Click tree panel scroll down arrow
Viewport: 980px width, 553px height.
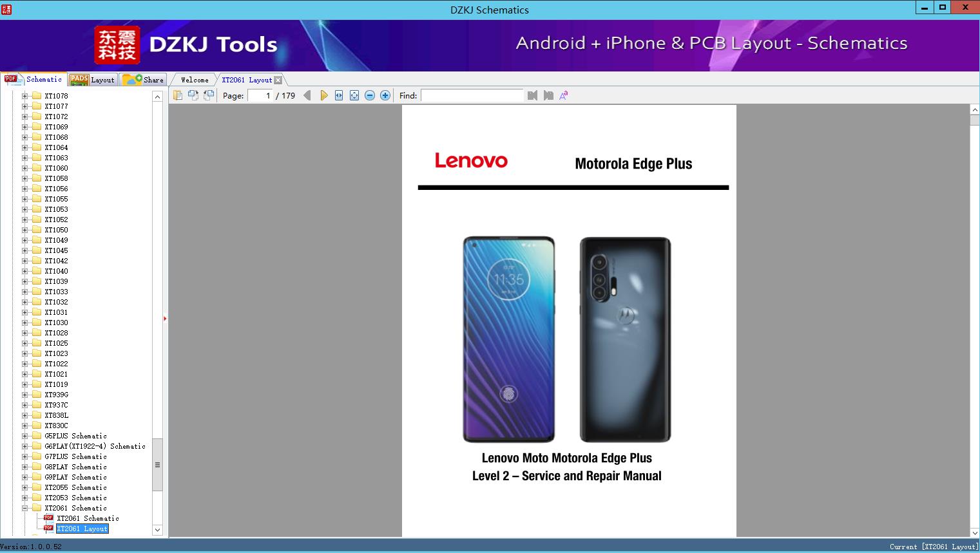tap(157, 530)
